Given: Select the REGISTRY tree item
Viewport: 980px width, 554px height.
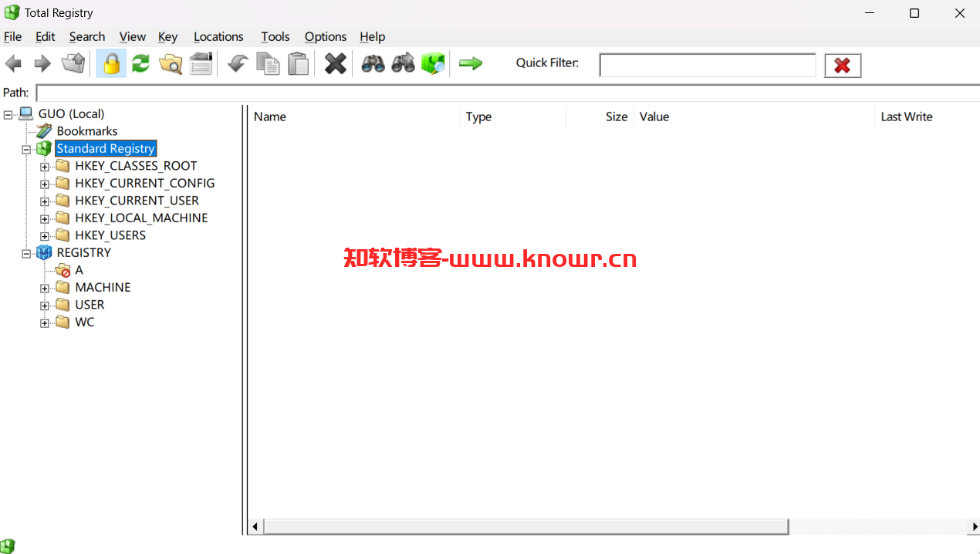Looking at the screenshot, I should click(x=84, y=252).
